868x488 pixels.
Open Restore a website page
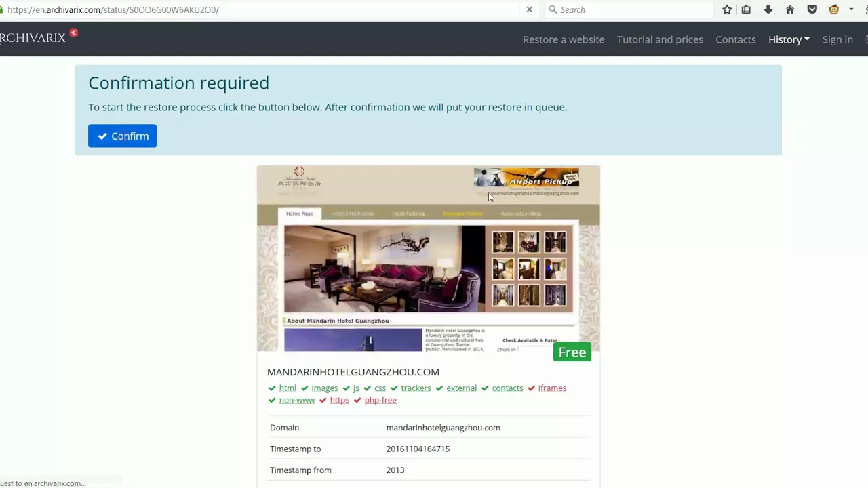[x=564, y=39]
